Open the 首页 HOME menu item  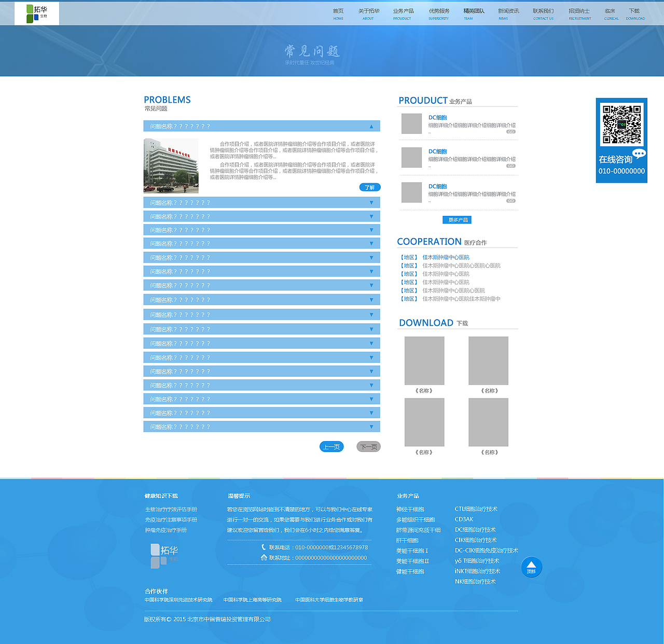(338, 14)
